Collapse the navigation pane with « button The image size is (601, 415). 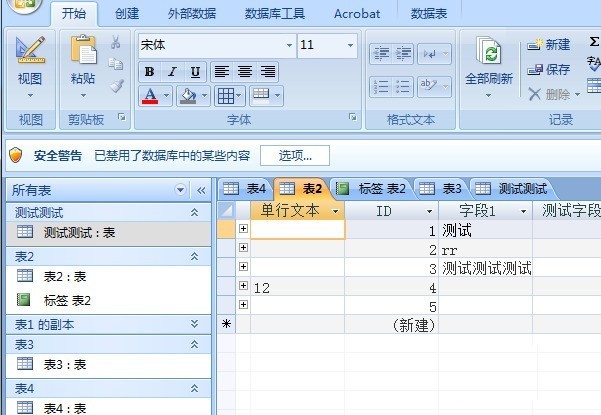[x=201, y=190]
